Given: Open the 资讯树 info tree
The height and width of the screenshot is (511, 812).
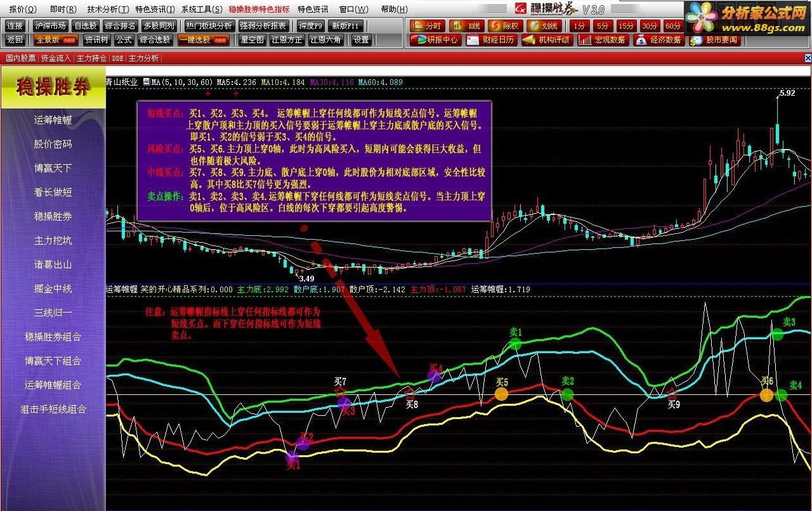Looking at the screenshot, I should coord(96,40).
